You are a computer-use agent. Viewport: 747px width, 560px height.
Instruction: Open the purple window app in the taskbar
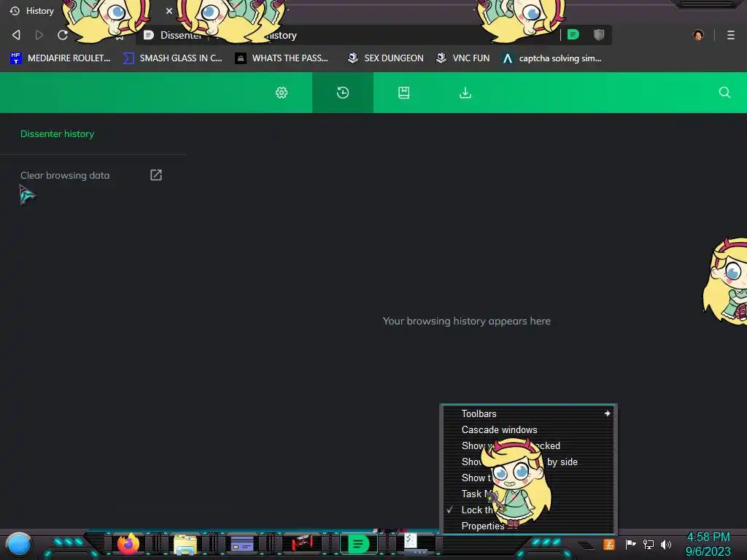click(x=242, y=544)
